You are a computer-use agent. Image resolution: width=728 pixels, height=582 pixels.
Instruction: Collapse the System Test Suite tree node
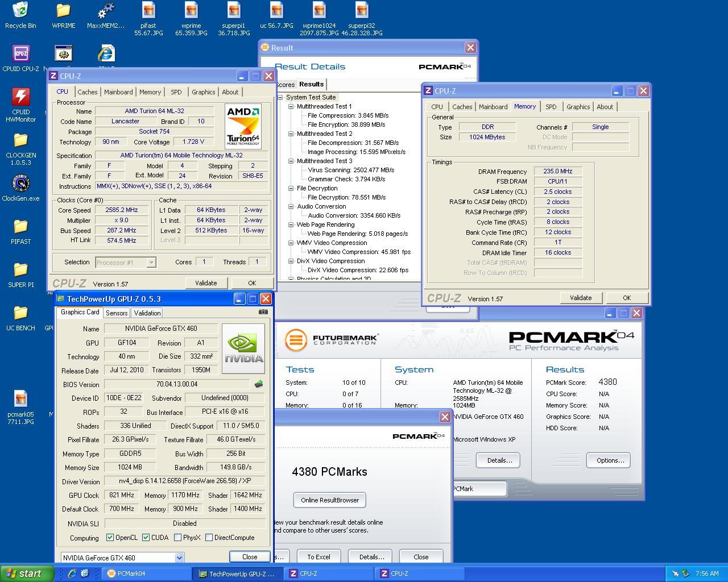point(280,97)
